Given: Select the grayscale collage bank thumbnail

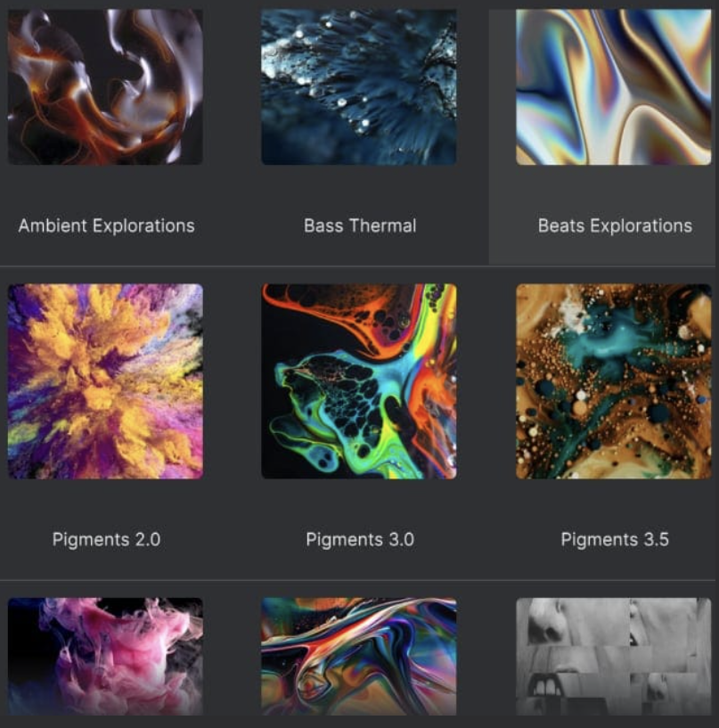Looking at the screenshot, I should tap(613, 656).
